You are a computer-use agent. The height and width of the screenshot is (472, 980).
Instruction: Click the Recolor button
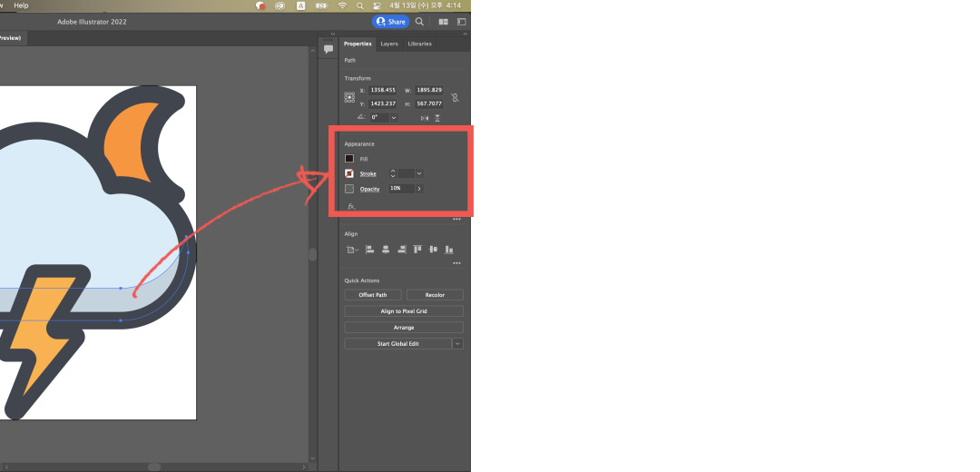(x=435, y=295)
